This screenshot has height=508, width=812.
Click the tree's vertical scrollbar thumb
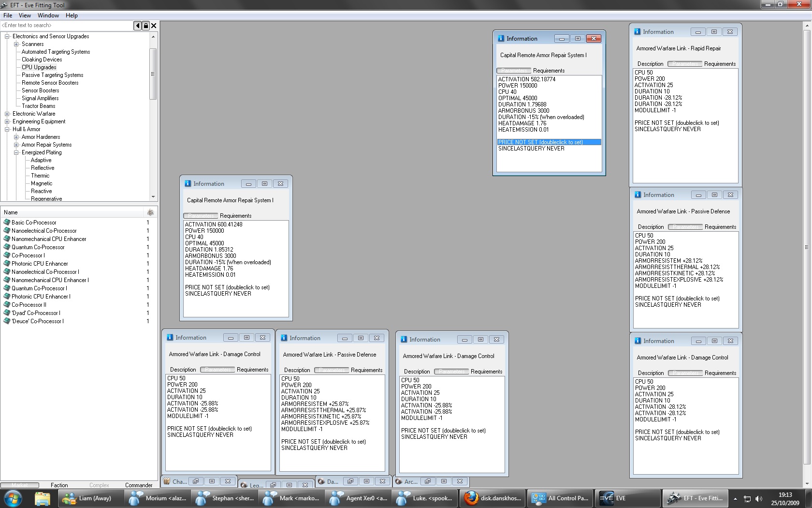(153, 74)
